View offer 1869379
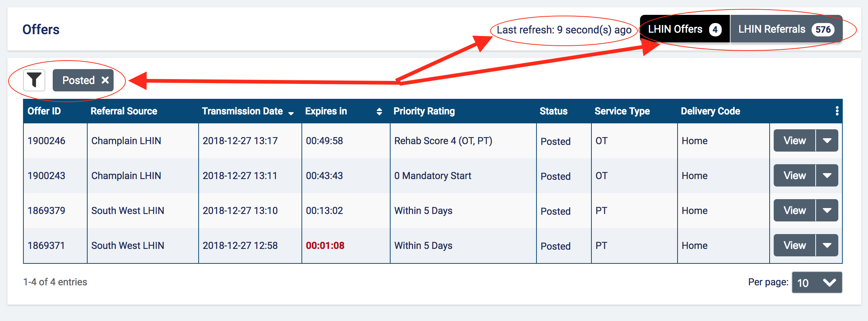Viewport: 868px width, 321px height. point(794,210)
